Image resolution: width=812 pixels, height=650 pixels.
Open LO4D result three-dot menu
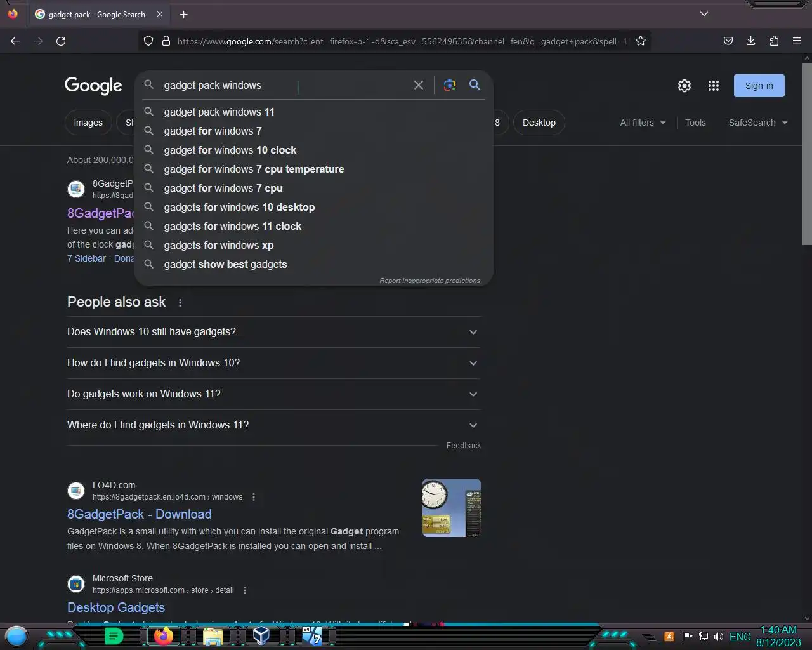[x=254, y=497]
